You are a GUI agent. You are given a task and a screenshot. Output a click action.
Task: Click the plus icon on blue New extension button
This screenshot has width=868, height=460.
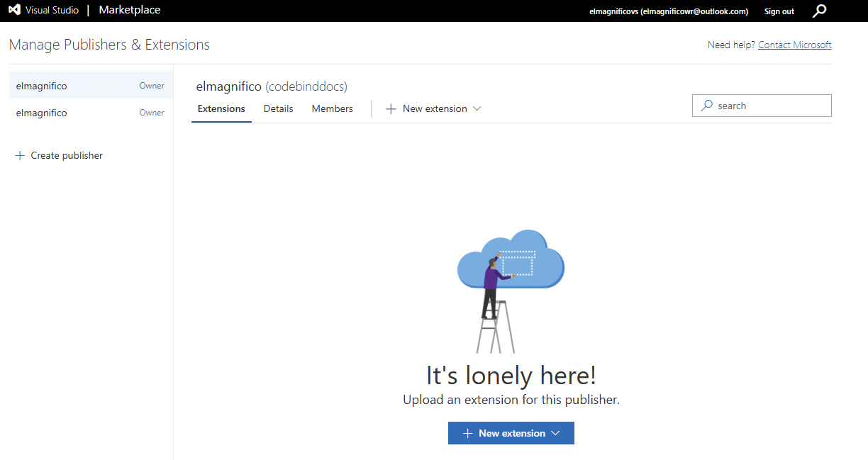click(467, 433)
